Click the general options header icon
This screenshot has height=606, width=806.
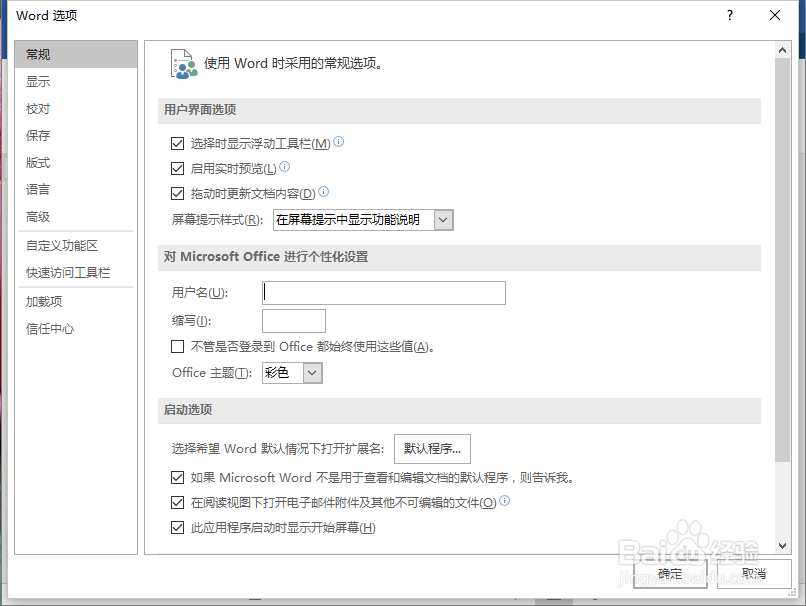click(184, 64)
